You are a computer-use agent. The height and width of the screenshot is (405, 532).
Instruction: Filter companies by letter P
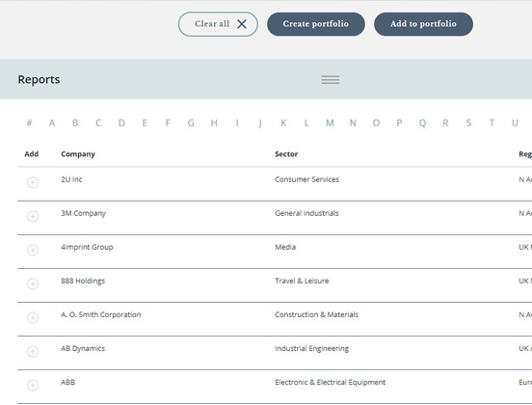(x=399, y=122)
